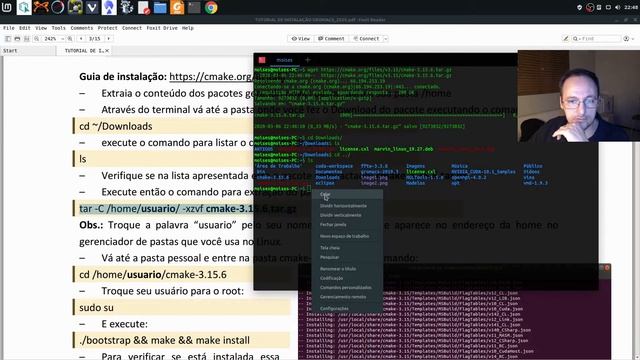The image size is (640, 360).
Task: Open the dark circle ring icon in the panel
Action: point(58,7)
